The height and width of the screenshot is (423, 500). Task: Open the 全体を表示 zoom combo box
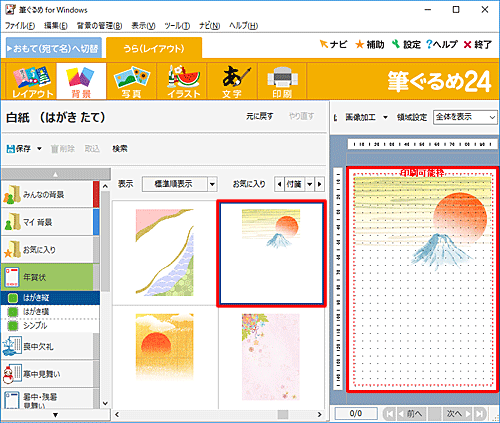465,117
